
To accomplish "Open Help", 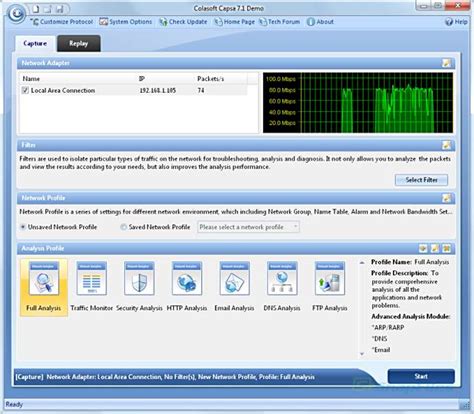I will pos(456,22).
